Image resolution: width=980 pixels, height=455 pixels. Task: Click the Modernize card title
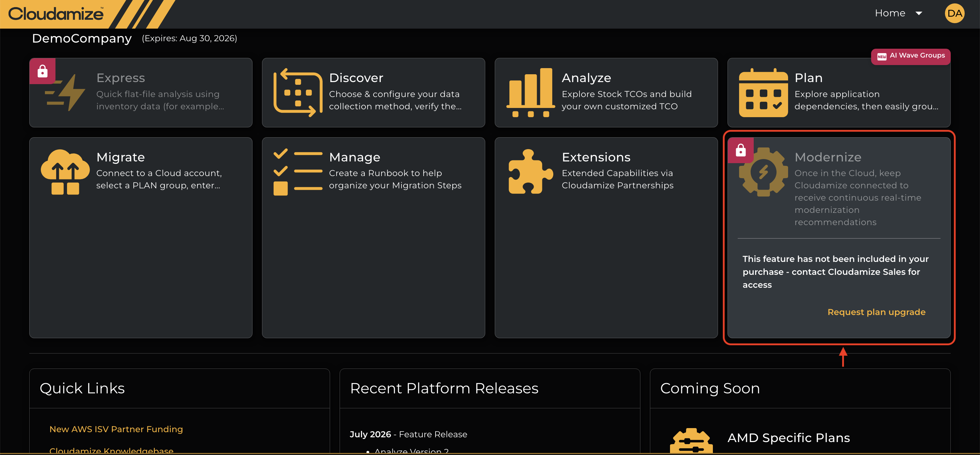(x=828, y=157)
